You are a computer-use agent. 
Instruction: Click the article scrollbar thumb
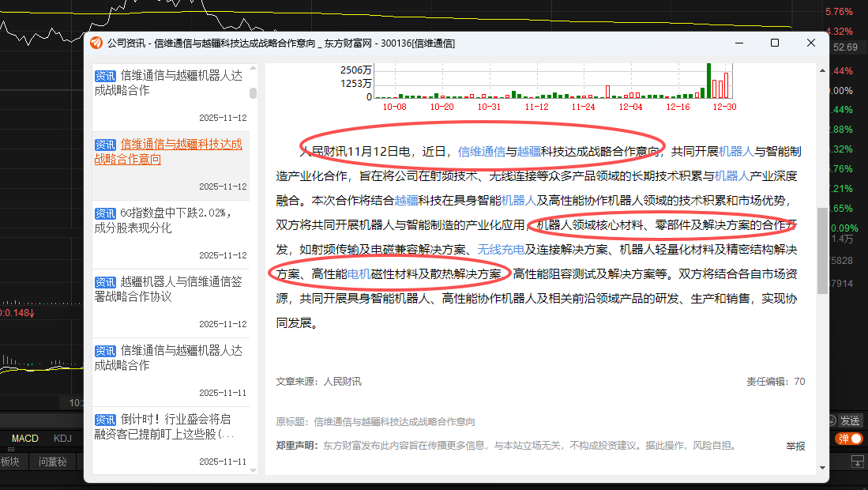click(823, 251)
